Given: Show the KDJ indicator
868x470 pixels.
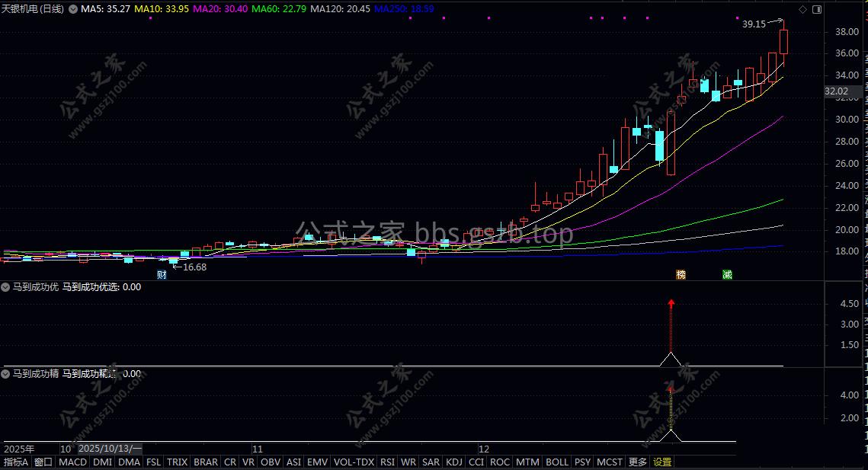Looking at the screenshot, I should 454,462.
